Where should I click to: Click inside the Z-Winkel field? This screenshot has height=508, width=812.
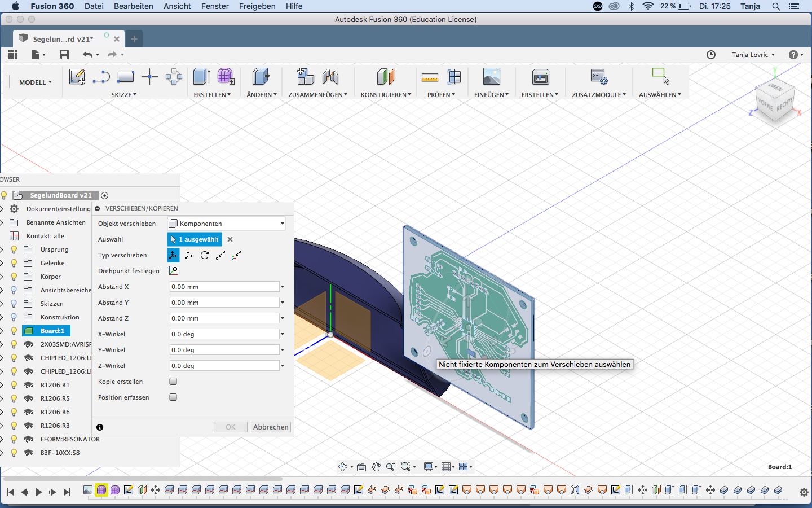coord(224,366)
